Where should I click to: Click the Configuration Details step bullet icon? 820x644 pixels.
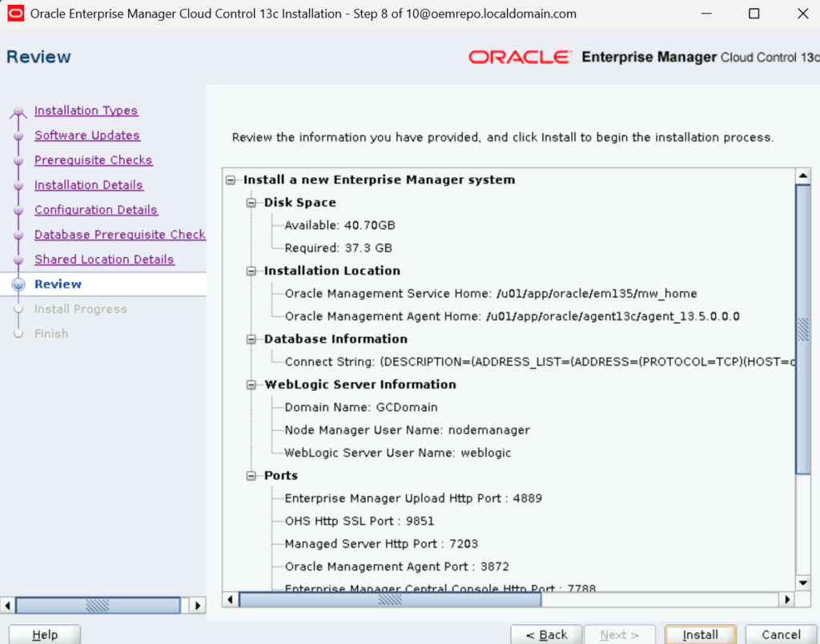pos(18,211)
